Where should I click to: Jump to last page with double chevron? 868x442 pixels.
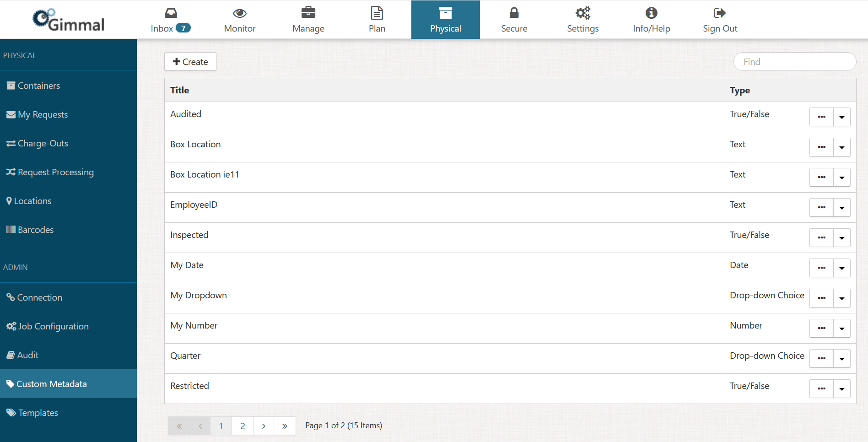(x=285, y=426)
